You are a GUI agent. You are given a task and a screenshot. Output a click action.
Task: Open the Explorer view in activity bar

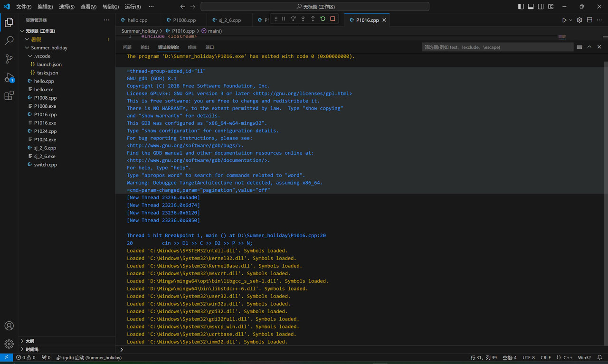[x=9, y=22]
